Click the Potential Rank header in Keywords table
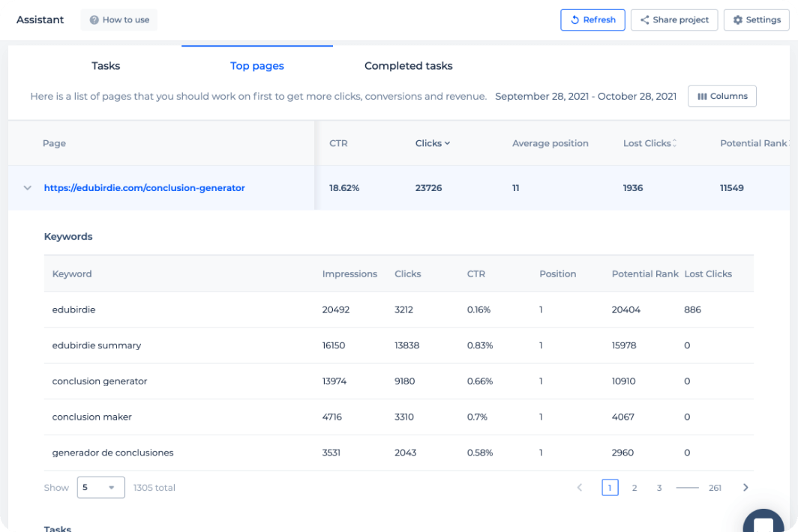The width and height of the screenshot is (798, 532). click(x=645, y=273)
